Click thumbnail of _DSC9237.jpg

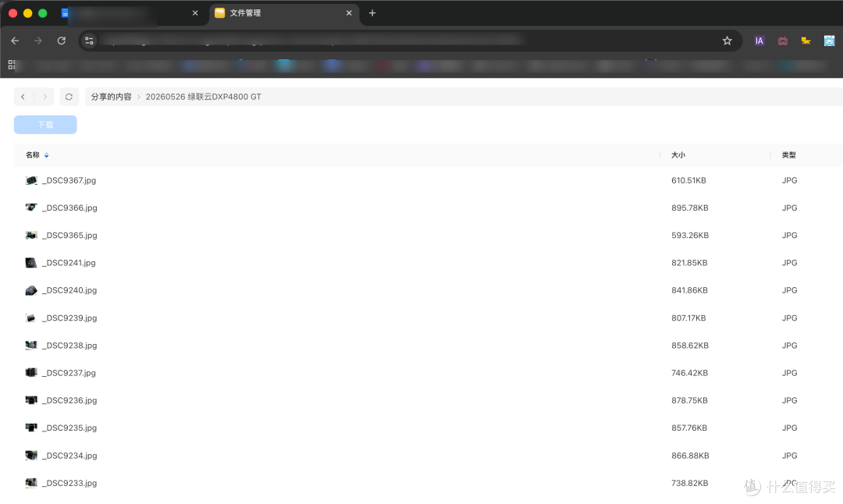tap(31, 372)
